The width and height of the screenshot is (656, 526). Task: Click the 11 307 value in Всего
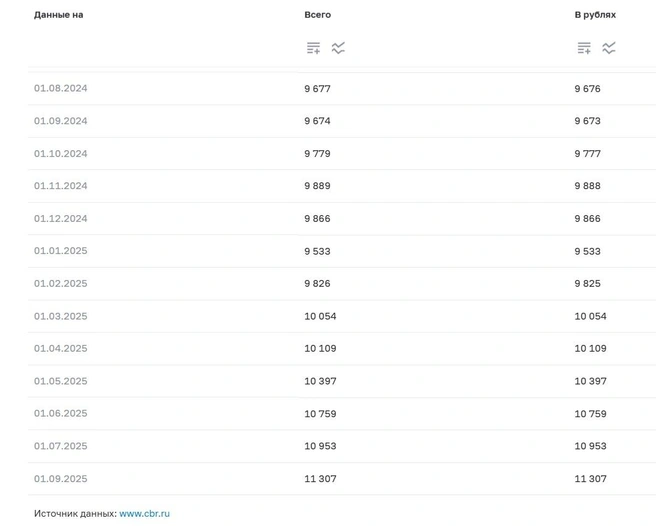(320, 479)
